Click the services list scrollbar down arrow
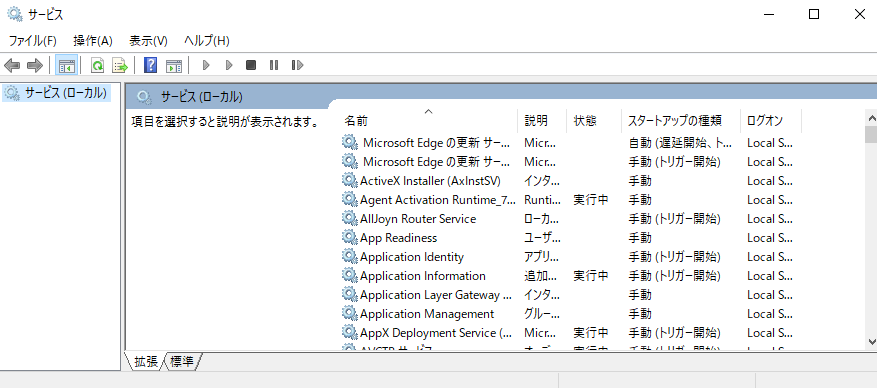The width and height of the screenshot is (877, 388). tap(871, 342)
